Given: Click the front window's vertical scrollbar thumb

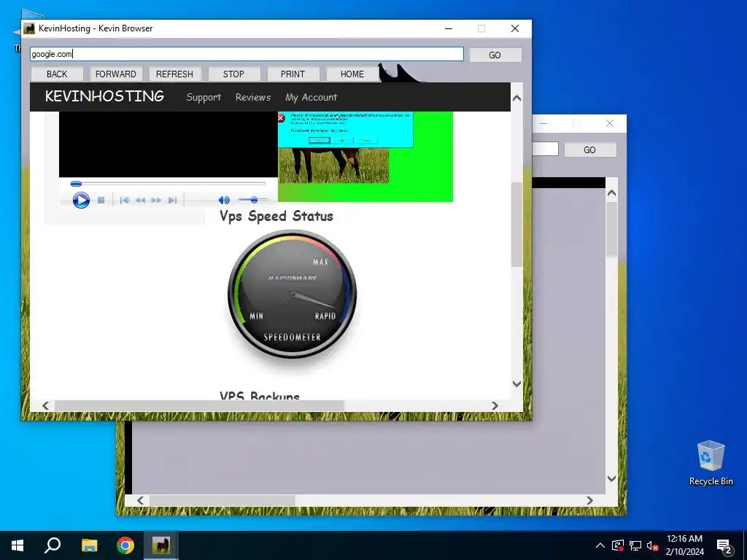Looking at the screenshot, I should pos(516,225).
